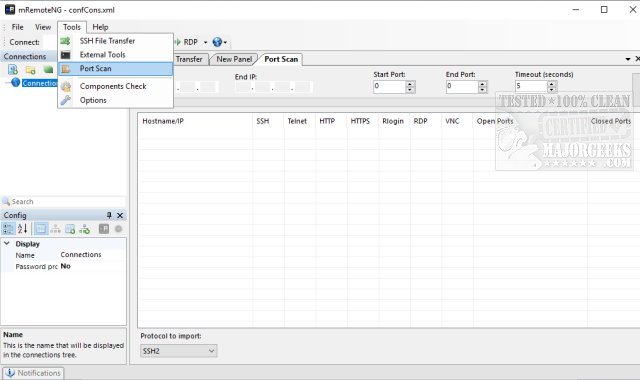Switch to the New Panel tab
The height and width of the screenshot is (380, 640).
234,59
